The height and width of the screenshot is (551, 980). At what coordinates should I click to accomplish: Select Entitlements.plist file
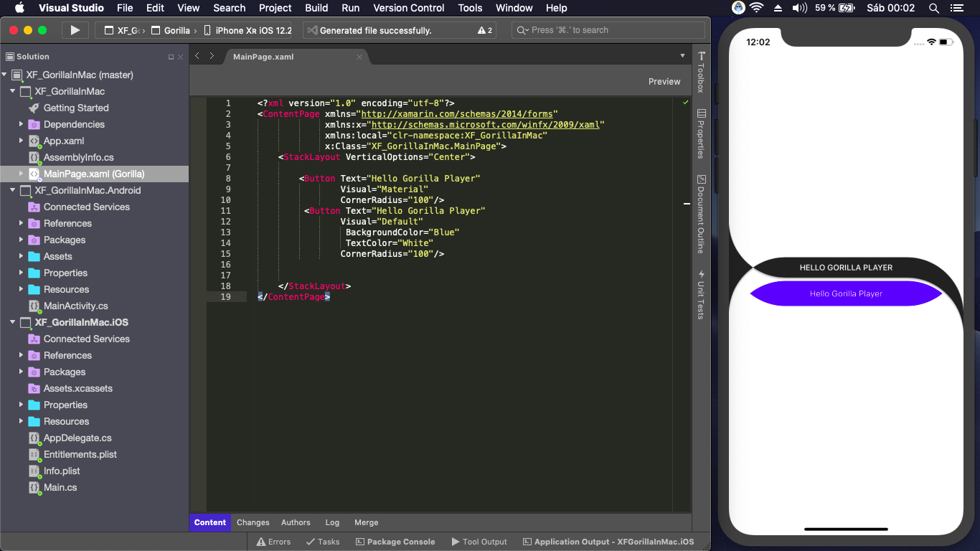80,454
